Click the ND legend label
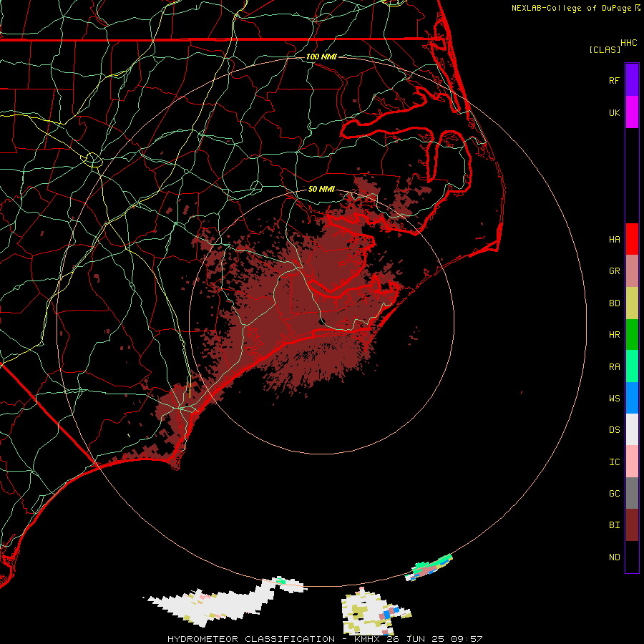Viewport: 644px width, 644px height. point(614,557)
